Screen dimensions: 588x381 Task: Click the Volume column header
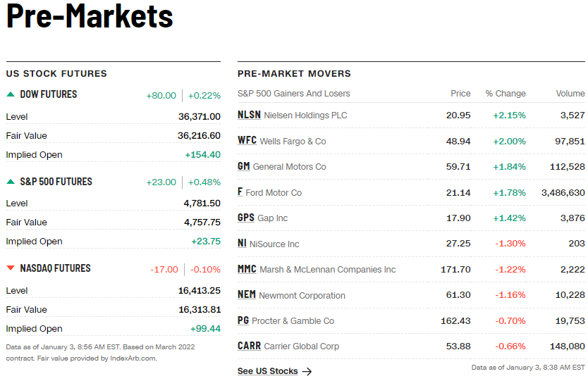tap(570, 94)
